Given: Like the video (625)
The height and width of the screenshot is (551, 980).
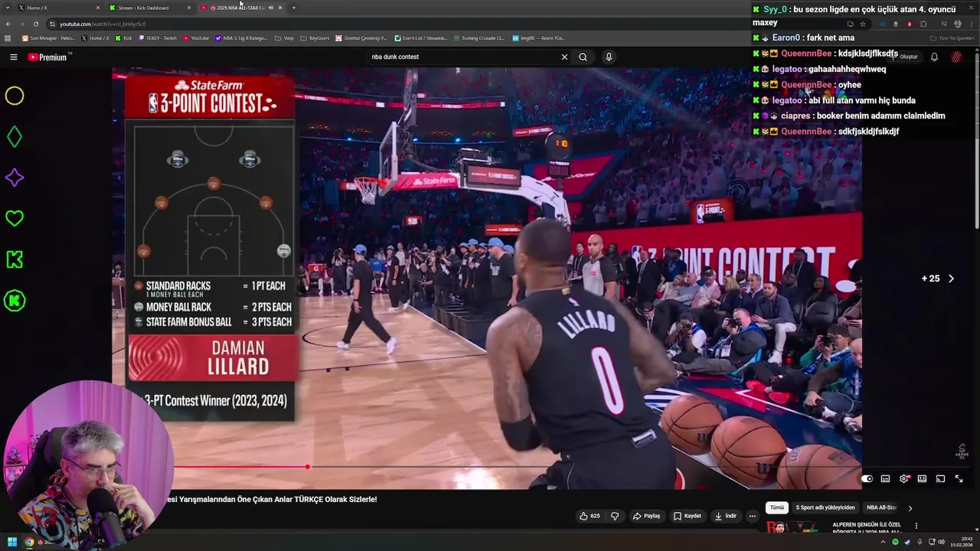Looking at the screenshot, I should (590, 516).
